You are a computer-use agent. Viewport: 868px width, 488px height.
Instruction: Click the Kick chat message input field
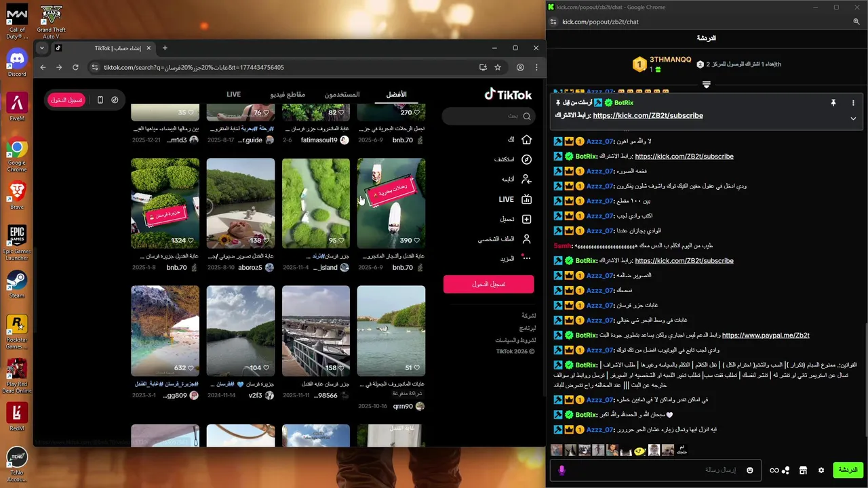click(654, 470)
